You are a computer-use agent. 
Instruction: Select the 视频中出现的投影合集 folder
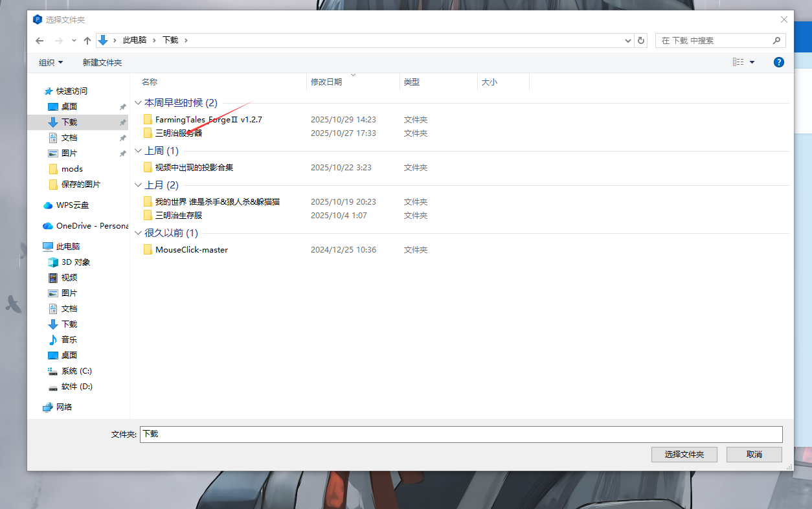(194, 167)
